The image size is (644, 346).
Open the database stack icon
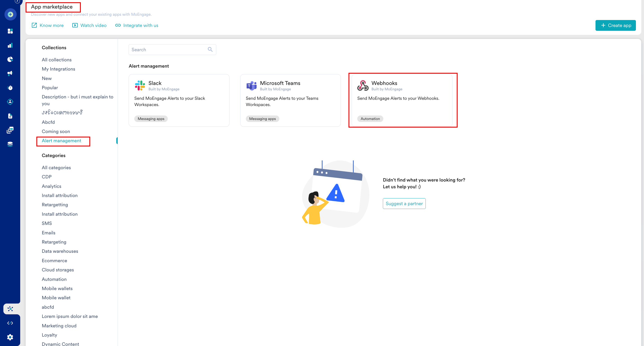tap(10, 144)
